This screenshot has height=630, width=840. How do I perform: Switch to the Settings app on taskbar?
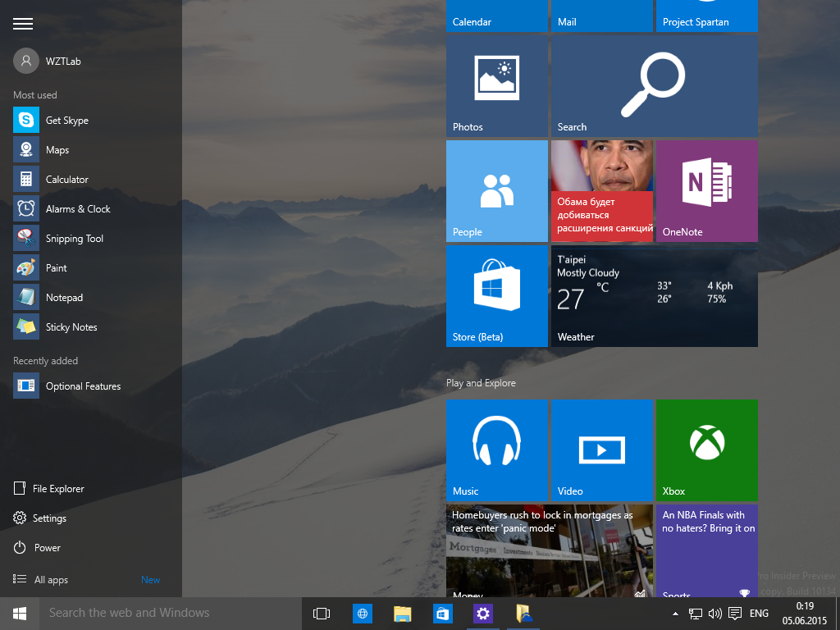pyautogui.click(x=482, y=614)
